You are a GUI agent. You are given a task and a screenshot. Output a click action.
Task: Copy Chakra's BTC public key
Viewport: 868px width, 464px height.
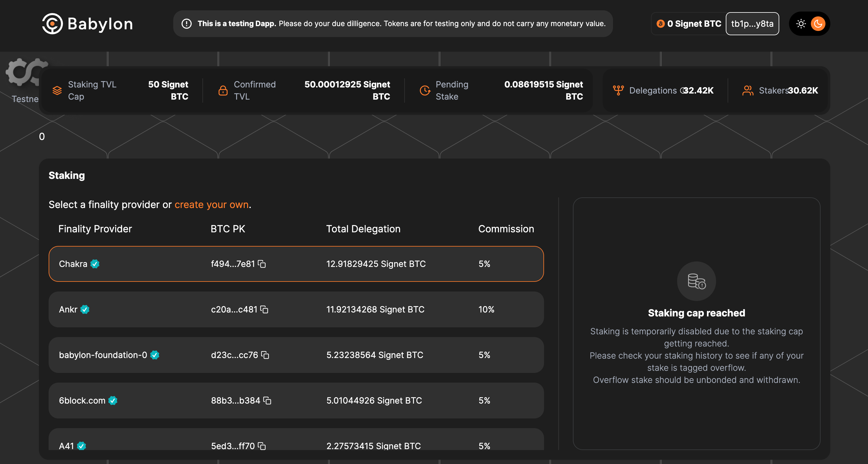point(262,264)
